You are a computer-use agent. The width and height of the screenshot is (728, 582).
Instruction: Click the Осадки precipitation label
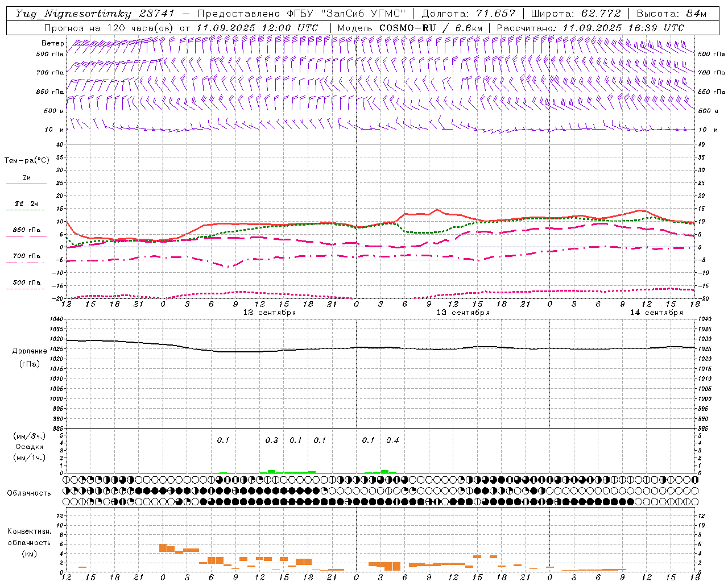(x=29, y=447)
